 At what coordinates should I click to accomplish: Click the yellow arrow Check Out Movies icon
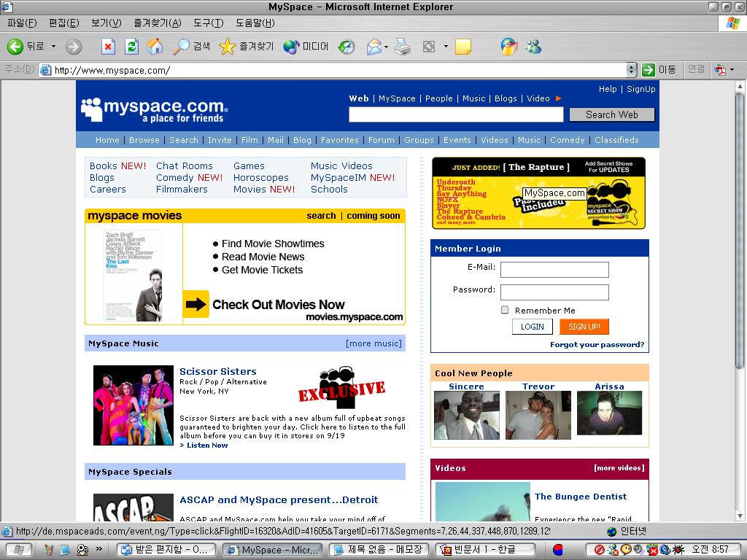click(196, 304)
